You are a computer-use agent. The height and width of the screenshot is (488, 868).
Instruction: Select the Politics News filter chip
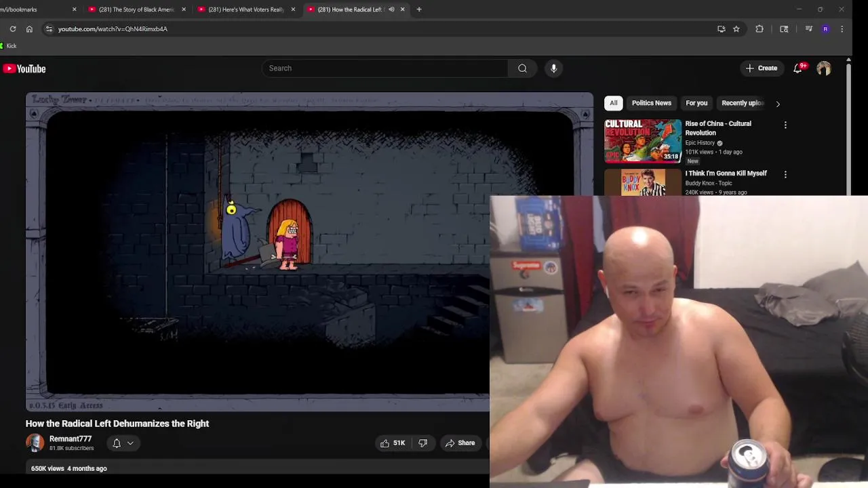(x=652, y=103)
